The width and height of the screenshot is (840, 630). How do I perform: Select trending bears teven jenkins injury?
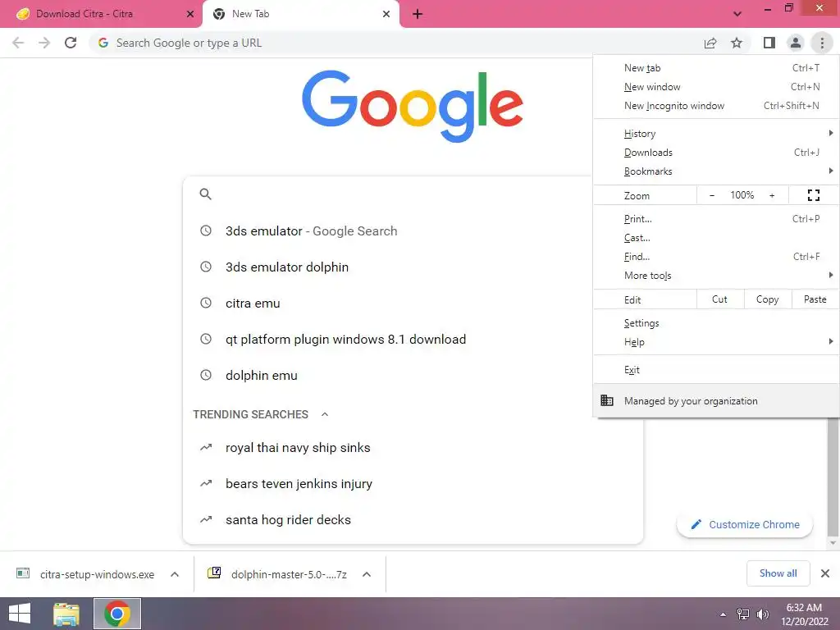[x=413, y=483]
